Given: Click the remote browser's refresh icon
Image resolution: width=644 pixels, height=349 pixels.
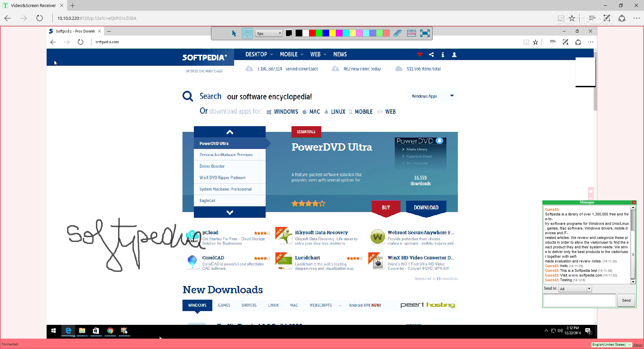Looking at the screenshot, I should [80, 42].
